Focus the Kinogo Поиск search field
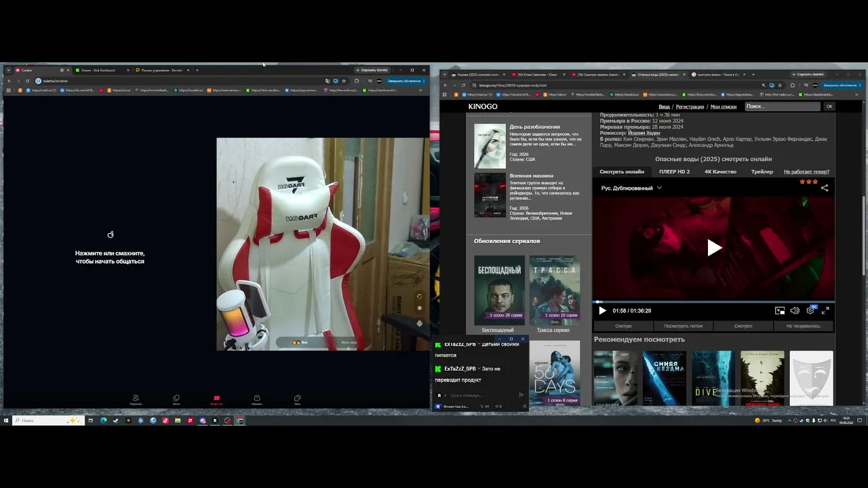This screenshot has width=868, height=488. click(783, 106)
